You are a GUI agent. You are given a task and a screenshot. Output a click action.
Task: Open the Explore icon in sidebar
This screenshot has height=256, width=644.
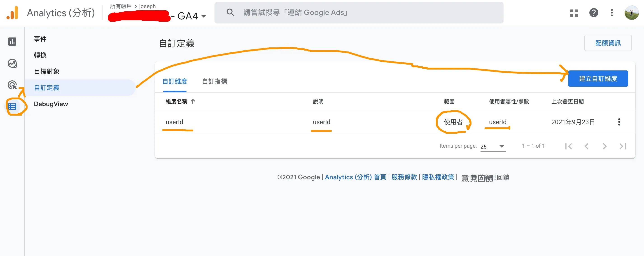pyautogui.click(x=12, y=63)
